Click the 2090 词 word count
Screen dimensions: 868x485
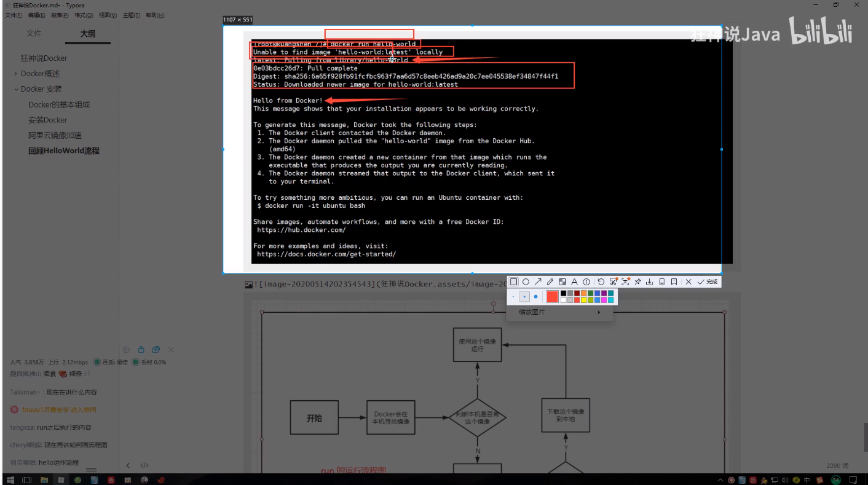pyautogui.click(x=837, y=466)
